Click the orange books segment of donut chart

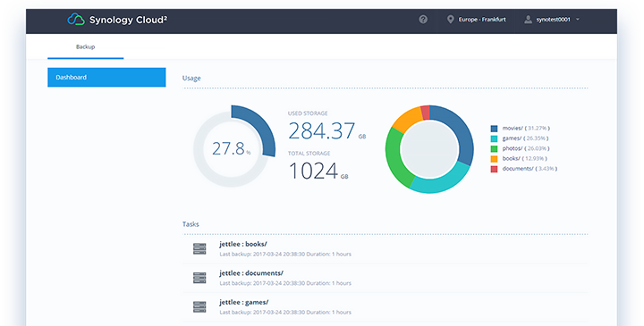(x=408, y=120)
